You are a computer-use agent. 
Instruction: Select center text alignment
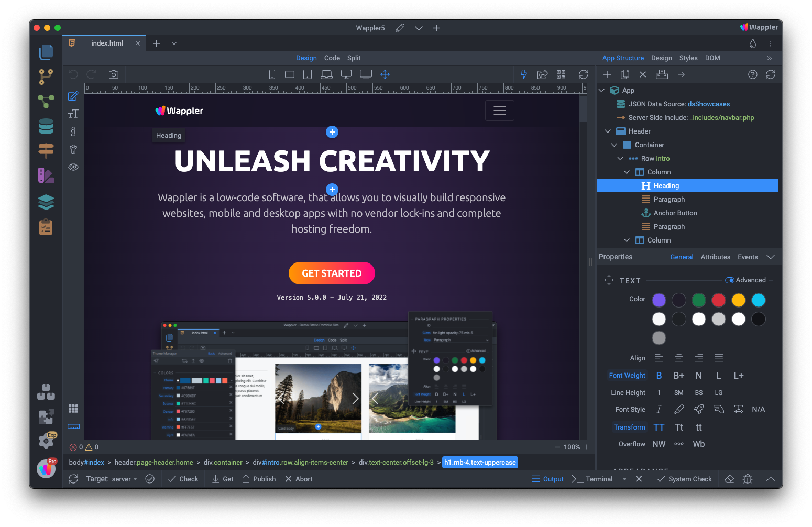click(679, 358)
